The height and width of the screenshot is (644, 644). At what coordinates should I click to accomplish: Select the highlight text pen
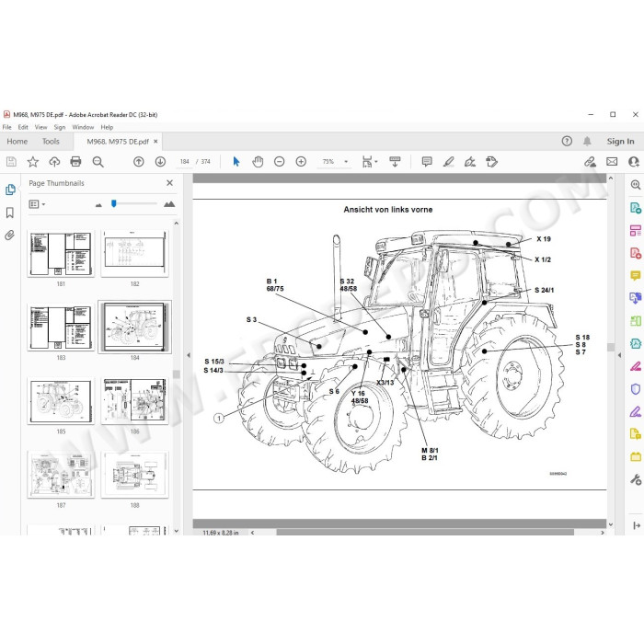[x=449, y=162]
